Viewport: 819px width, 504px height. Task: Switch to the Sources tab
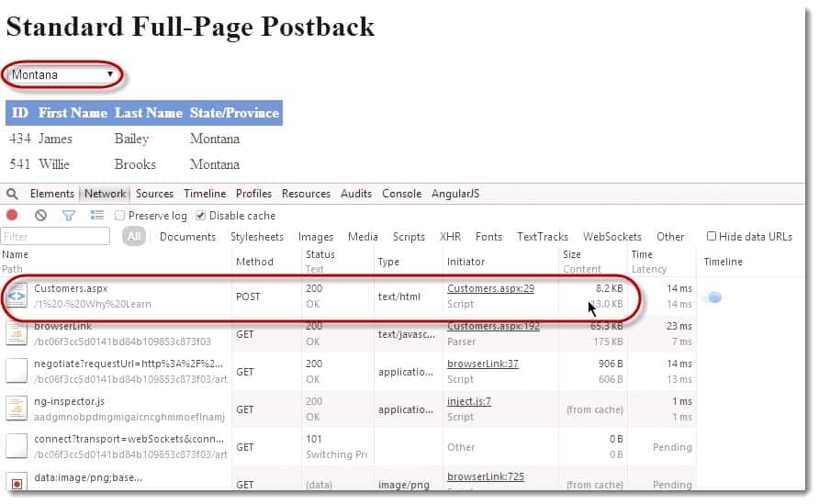[x=154, y=194]
